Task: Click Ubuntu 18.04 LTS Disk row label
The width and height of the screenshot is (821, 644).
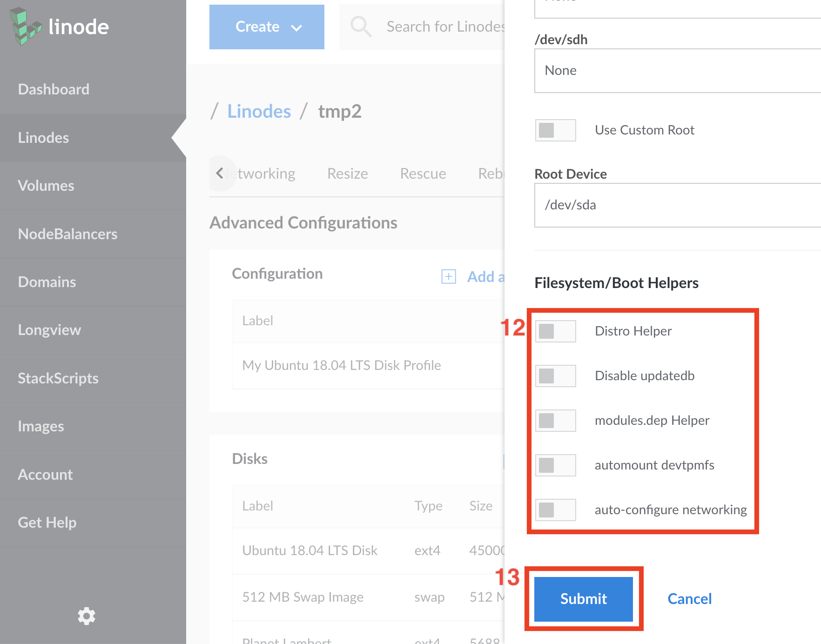Action: 310,550
